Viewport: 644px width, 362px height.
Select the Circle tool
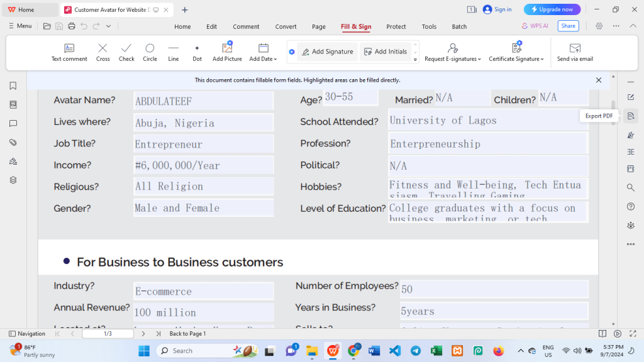click(150, 53)
